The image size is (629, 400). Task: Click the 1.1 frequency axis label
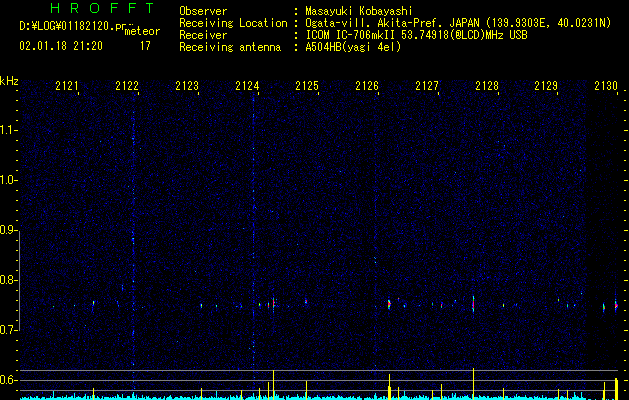[x=8, y=130]
